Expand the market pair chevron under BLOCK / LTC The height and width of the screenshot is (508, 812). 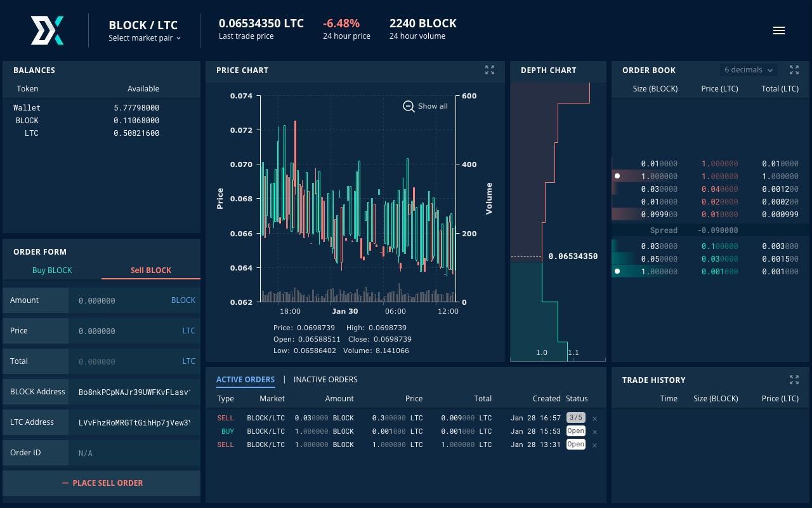tap(178, 38)
